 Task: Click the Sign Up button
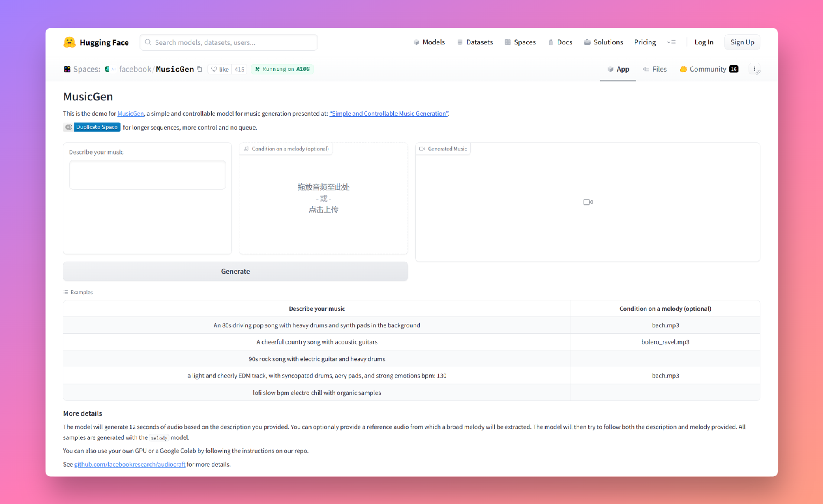742,42
